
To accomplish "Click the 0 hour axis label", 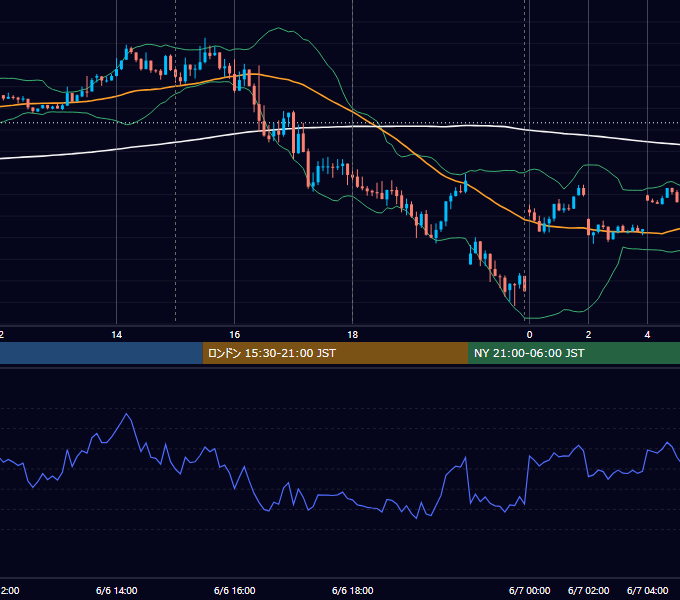I will (529, 335).
